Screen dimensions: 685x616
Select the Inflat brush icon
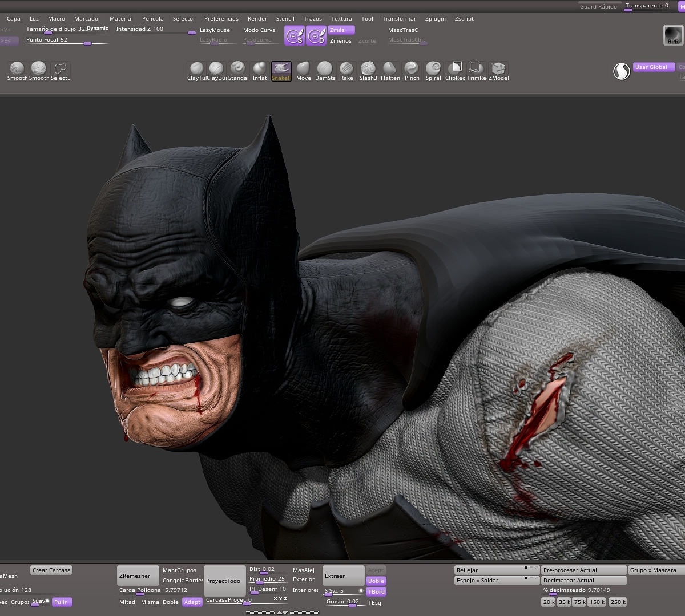(x=260, y=69)
